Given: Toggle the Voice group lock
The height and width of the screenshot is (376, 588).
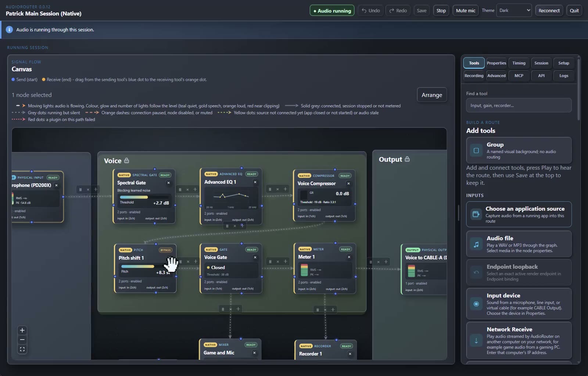Looking at the screenshot, I should 126,160.
